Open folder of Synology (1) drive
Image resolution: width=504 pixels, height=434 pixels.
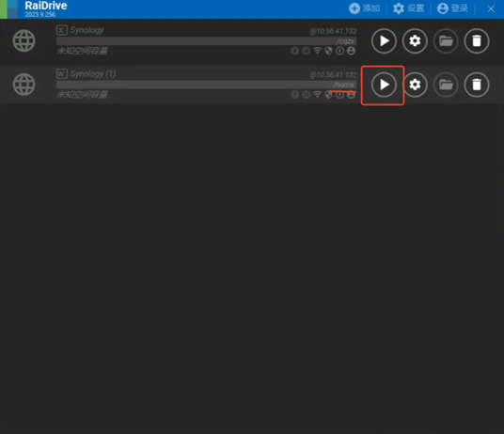click(x=446, y=85)
